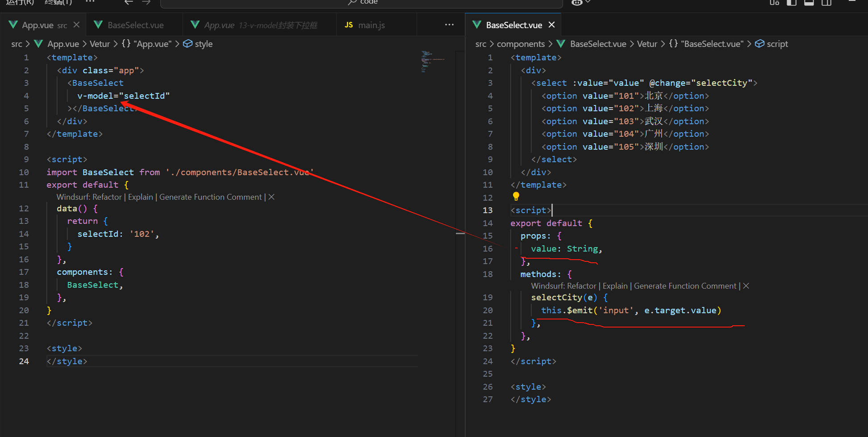Click option value="103" 武汉 line
868x437 pixels.
pos(625,121)
